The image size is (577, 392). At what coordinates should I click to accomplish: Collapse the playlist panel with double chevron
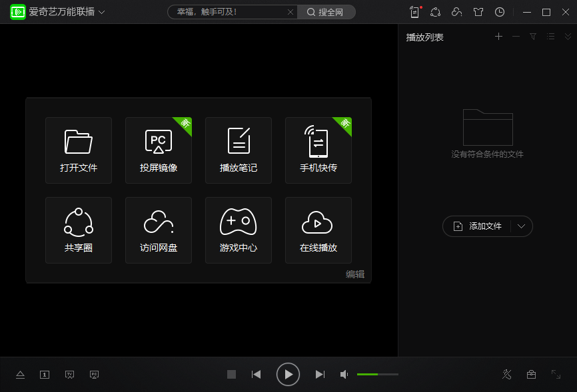point(568,37)
